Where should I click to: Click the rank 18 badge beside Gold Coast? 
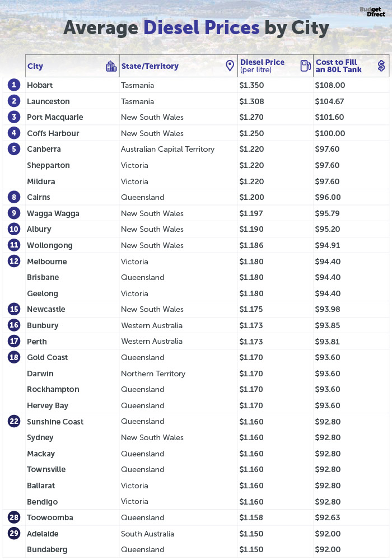[14, 357]
